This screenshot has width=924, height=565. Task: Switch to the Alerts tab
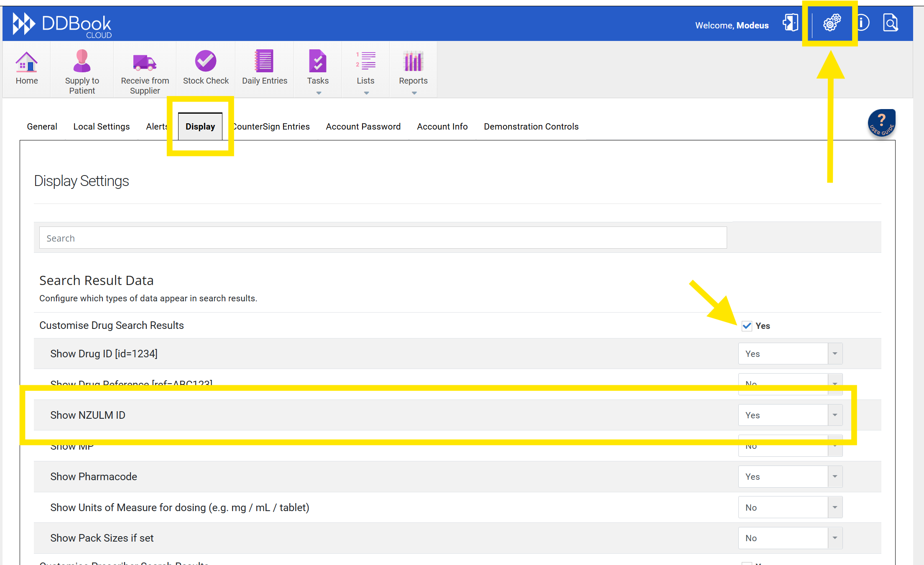(156, 127)
